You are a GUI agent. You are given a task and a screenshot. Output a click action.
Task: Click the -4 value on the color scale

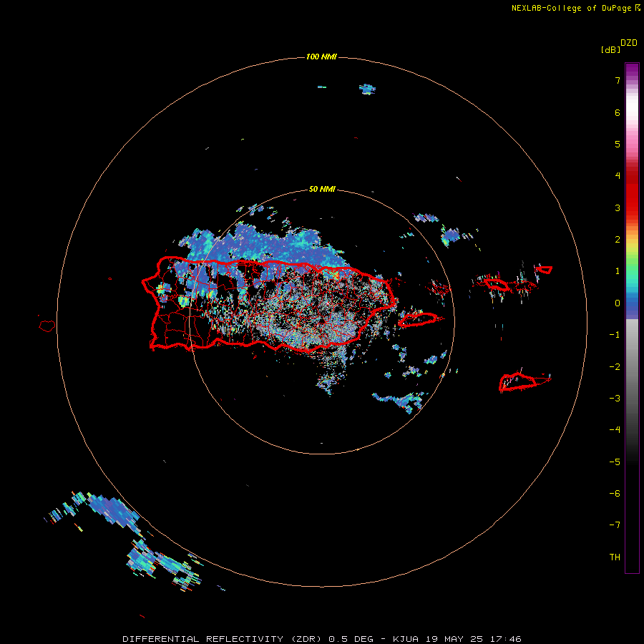pos(615,430)
